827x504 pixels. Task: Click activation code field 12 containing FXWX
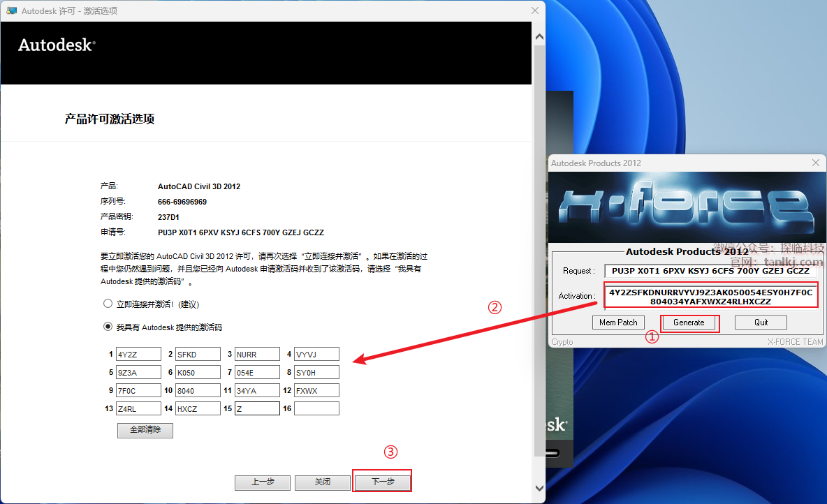coord(316,391)
